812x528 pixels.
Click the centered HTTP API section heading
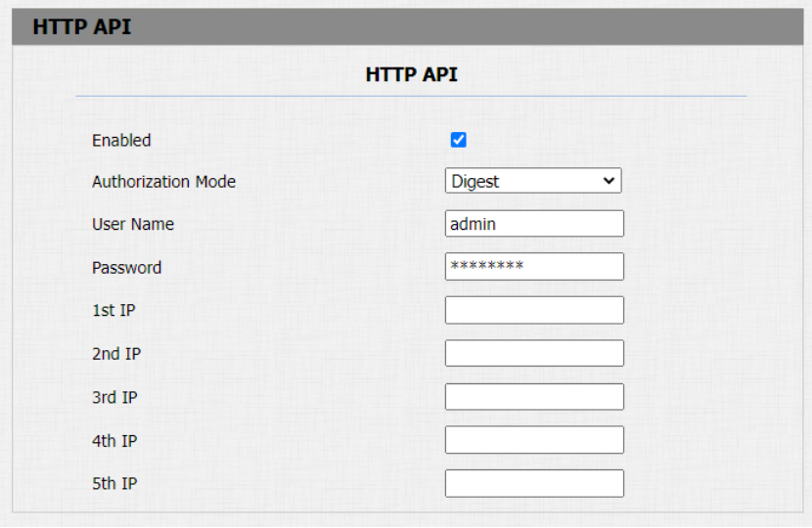[x=412, y=74]
